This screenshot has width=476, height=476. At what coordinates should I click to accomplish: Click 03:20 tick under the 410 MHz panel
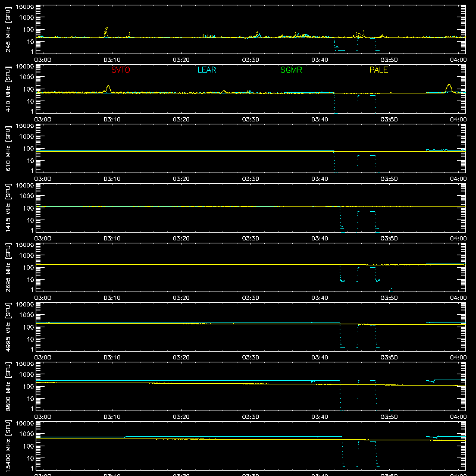pyautogui.click(x=181, y=120)
